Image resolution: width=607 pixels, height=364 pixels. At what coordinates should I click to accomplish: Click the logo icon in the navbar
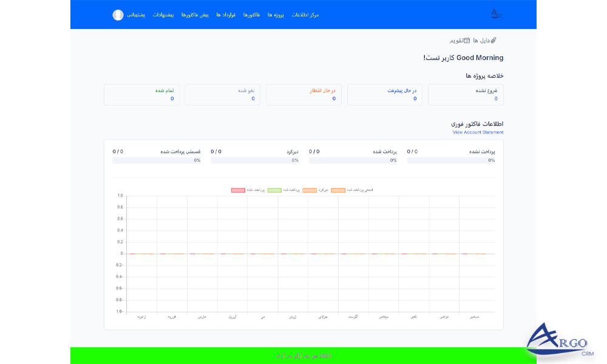point(498,12)
